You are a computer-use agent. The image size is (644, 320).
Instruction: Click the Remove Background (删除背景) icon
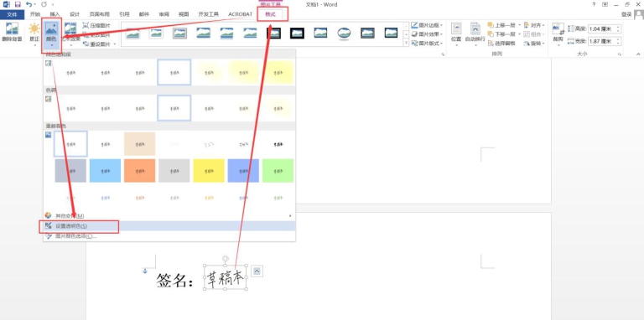(x=12, y=33)
